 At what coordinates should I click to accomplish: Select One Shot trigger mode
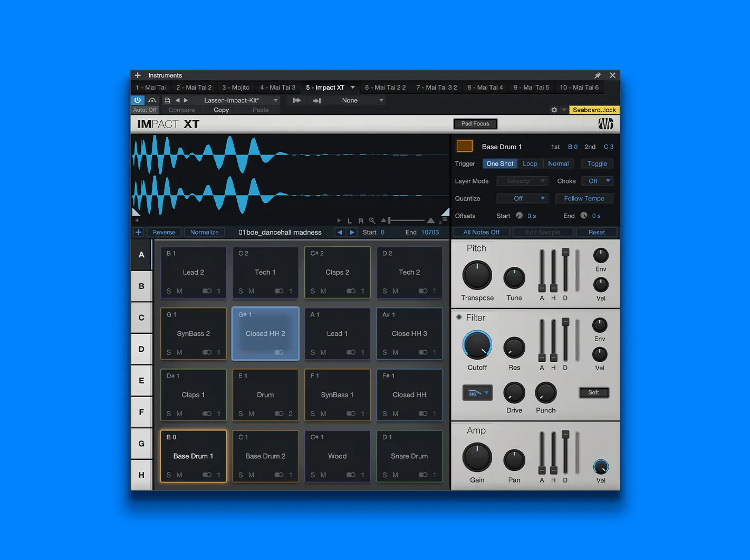[499, 163]
